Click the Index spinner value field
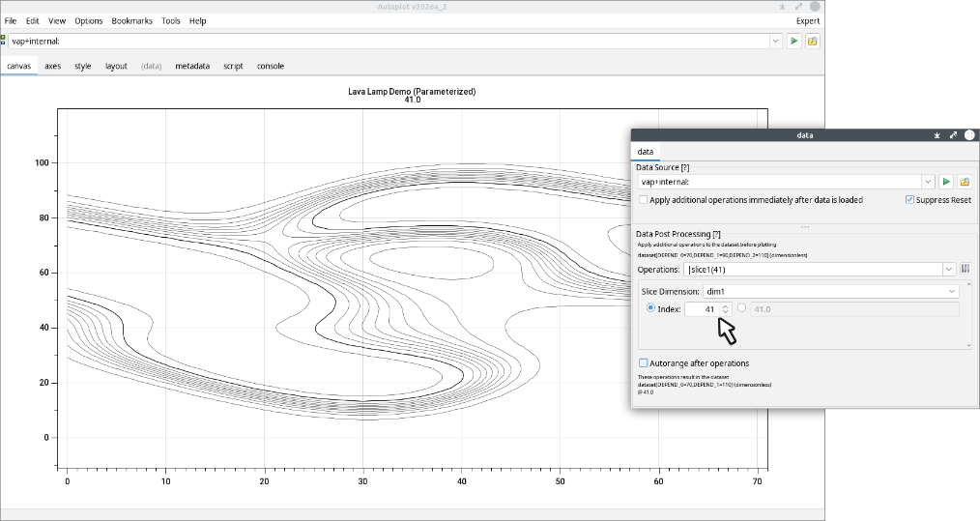 click(x=702, y=309)
